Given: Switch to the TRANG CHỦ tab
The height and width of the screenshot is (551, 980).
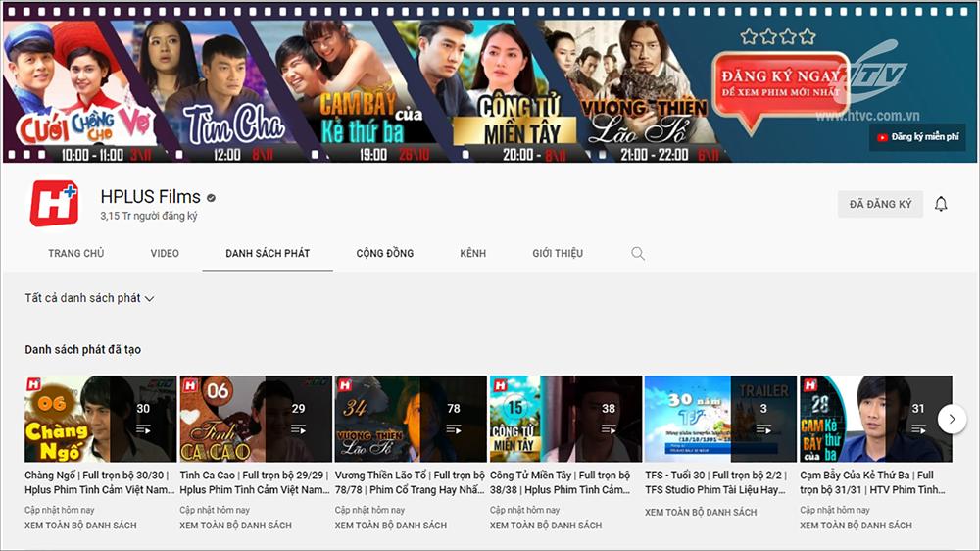Looking at the screenshot, I should (x=76, y=253).
